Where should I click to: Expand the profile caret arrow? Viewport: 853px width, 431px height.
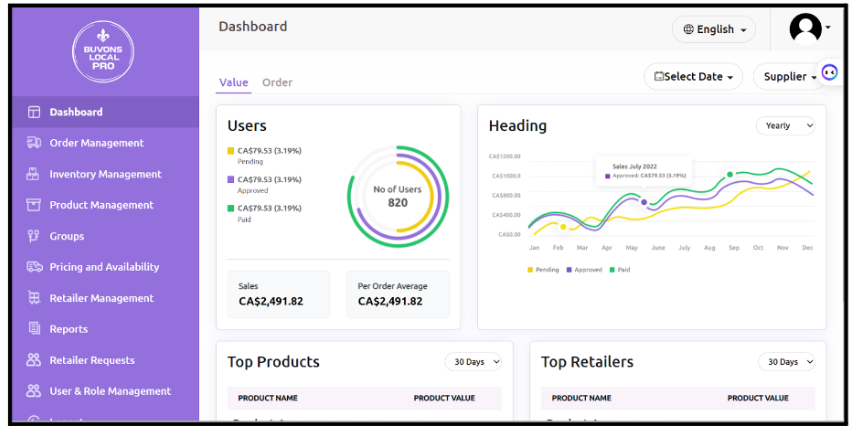(827, 27)
